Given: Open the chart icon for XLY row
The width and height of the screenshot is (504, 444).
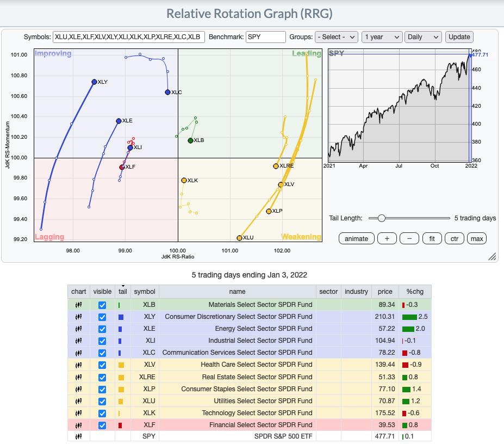Looking at the screenshot, I should point(79,317).
